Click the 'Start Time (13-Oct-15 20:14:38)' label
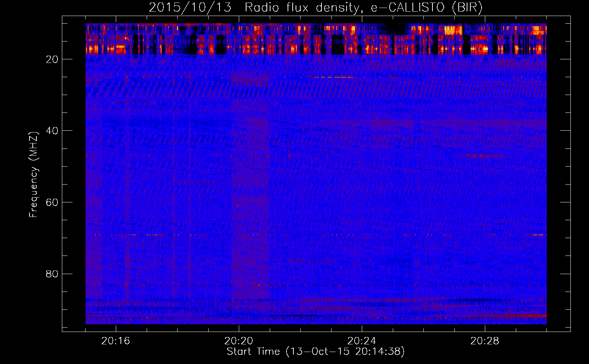 [x=316, y=352]
